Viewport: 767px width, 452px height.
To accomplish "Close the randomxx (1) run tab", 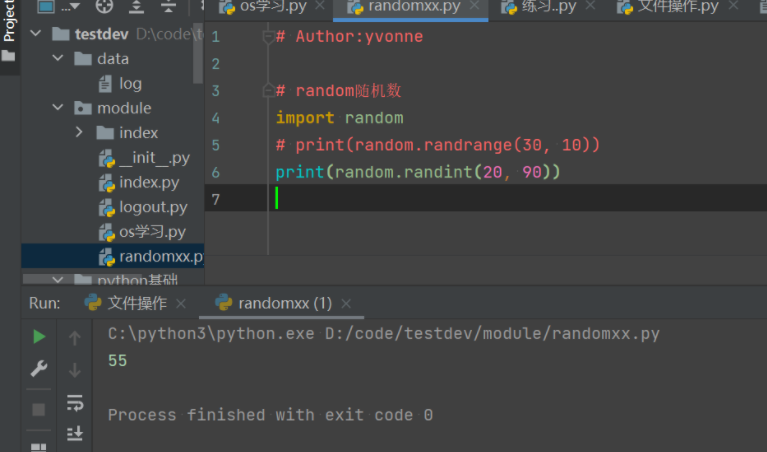I will [x=347, y=303].
